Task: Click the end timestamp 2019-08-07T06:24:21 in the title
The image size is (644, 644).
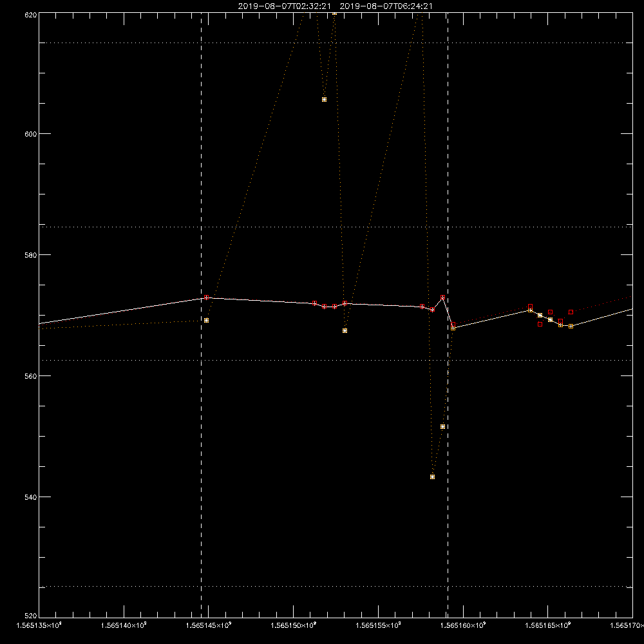Action: [386, 6]
